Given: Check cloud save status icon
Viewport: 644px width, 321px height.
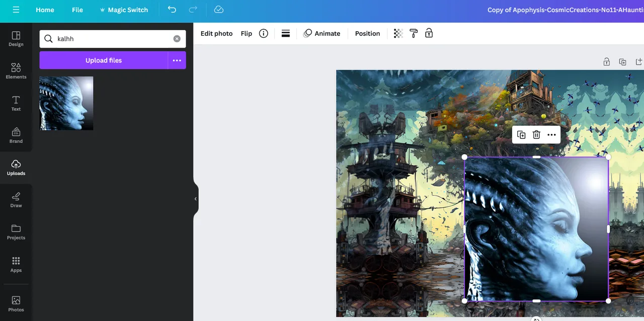Looking at the screenshot, I should tap(218, 10).
